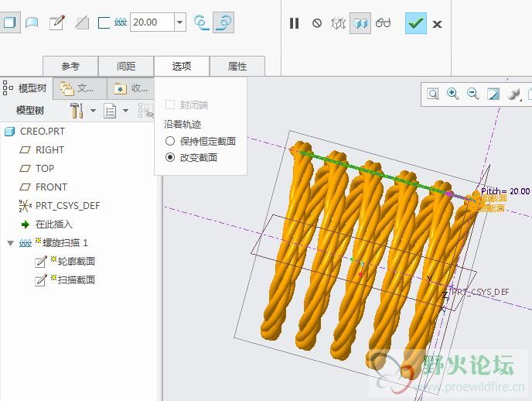The image size is (532, 401).
Task: Click the datum plane icon beside TOP
Action: [x=26, y=169]
